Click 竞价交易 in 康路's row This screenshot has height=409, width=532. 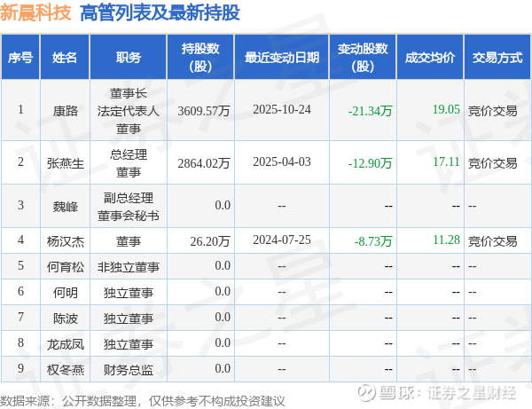493,111
